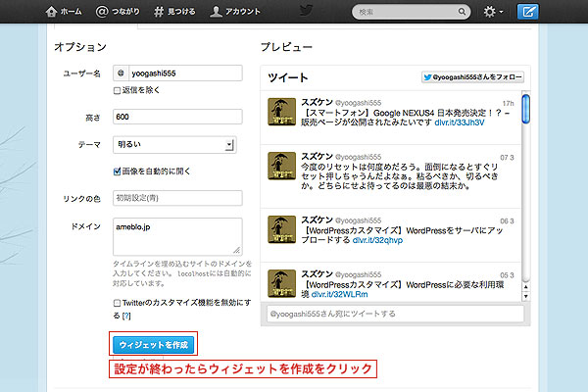This screenshot has height=392, width=588.
Task: Open the ホーム home menu item
Action: tap(64, 12)
